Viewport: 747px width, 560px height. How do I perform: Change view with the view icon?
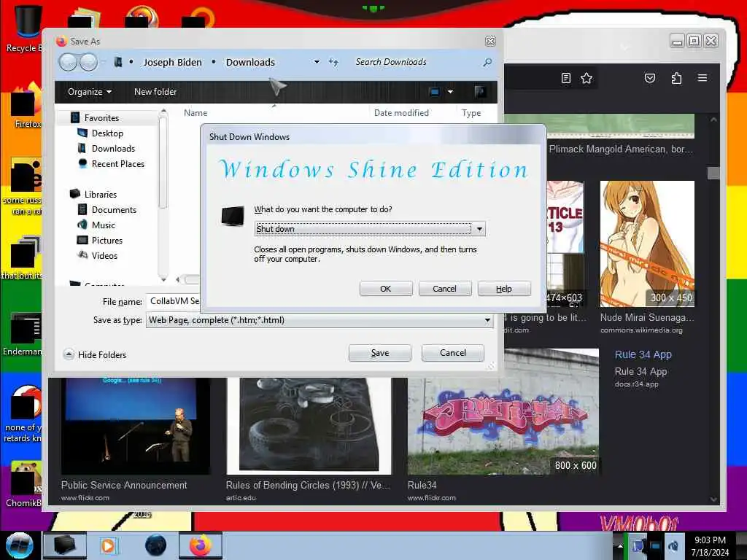(434, 92)
